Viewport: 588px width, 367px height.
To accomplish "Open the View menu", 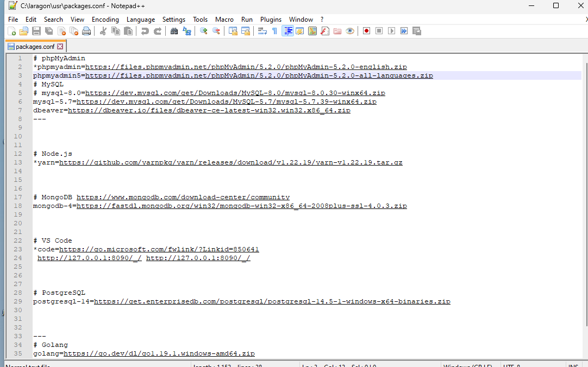I will [77, 20].
